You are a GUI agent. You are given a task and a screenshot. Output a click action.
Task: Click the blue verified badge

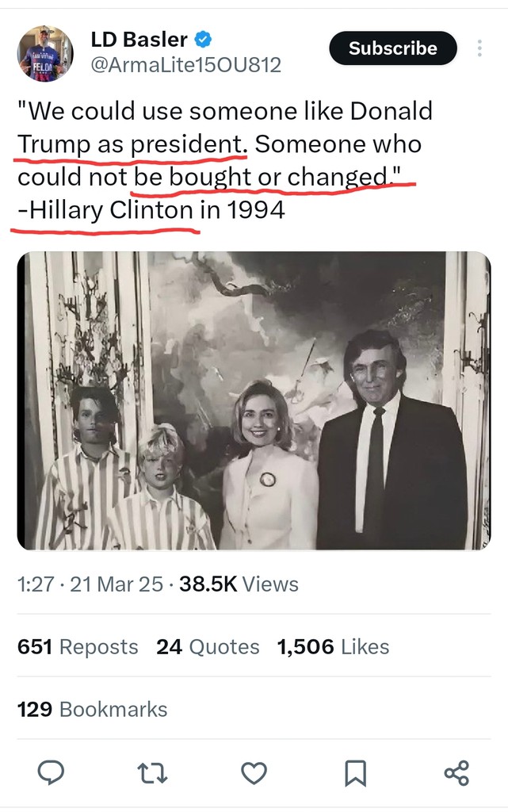click(x=204, y=39)
